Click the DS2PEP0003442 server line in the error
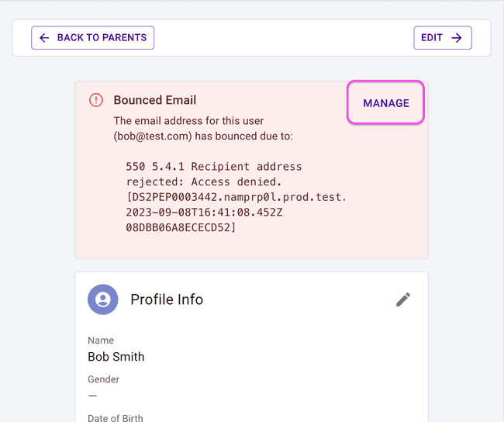 (236, 197)
